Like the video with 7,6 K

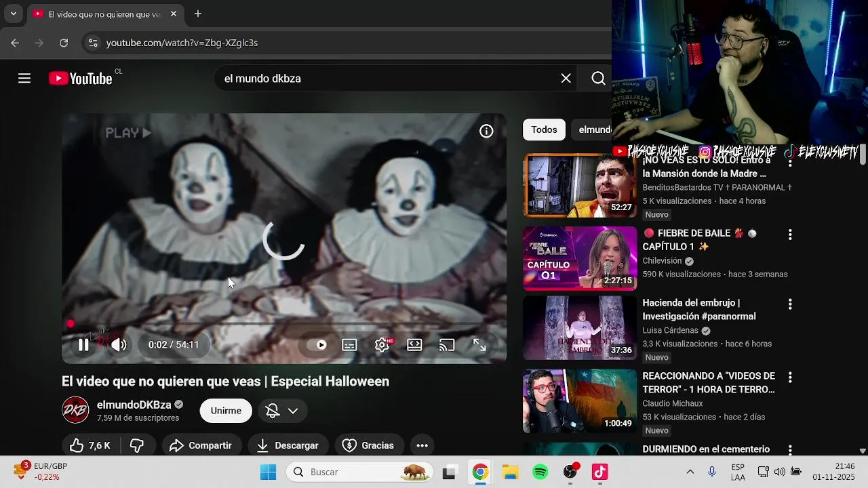(90, 445)
